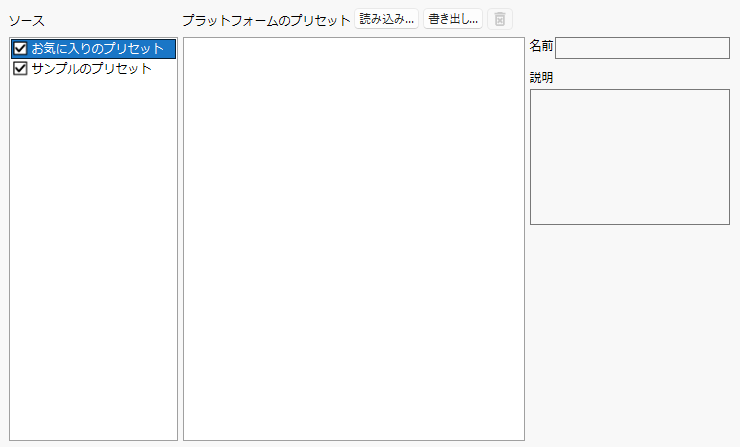Screen dimensions: 740x447
Task: Select the サンプルのプリセット source row
Action: tap(93, 68)
